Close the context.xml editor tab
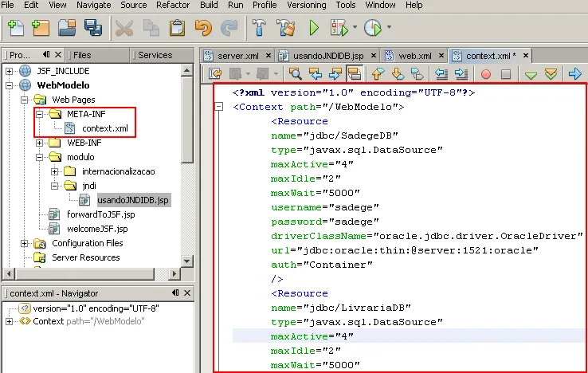588x373 pixels. pos(527,56)
